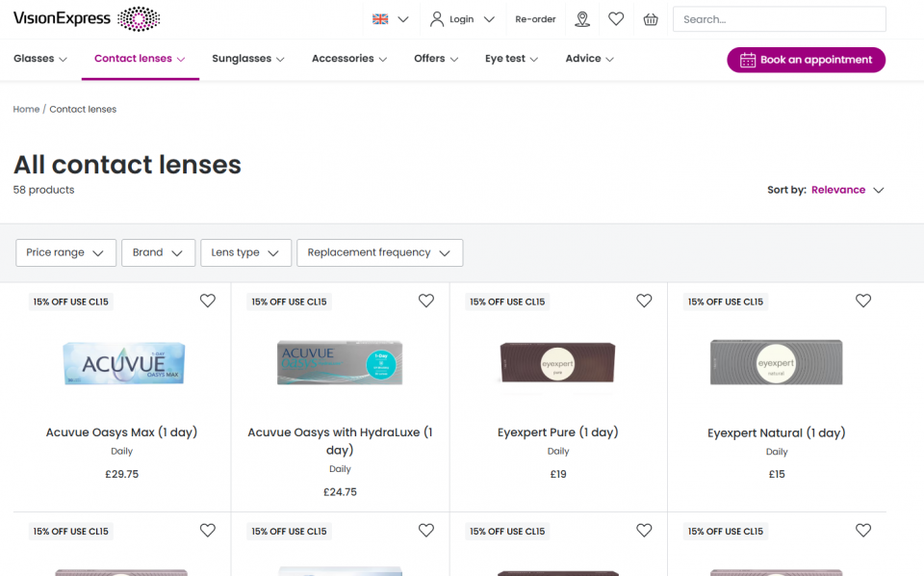Viewport: 924px width, 576px height.
Task: Click Book an appointment button
Action: (807, 60)
